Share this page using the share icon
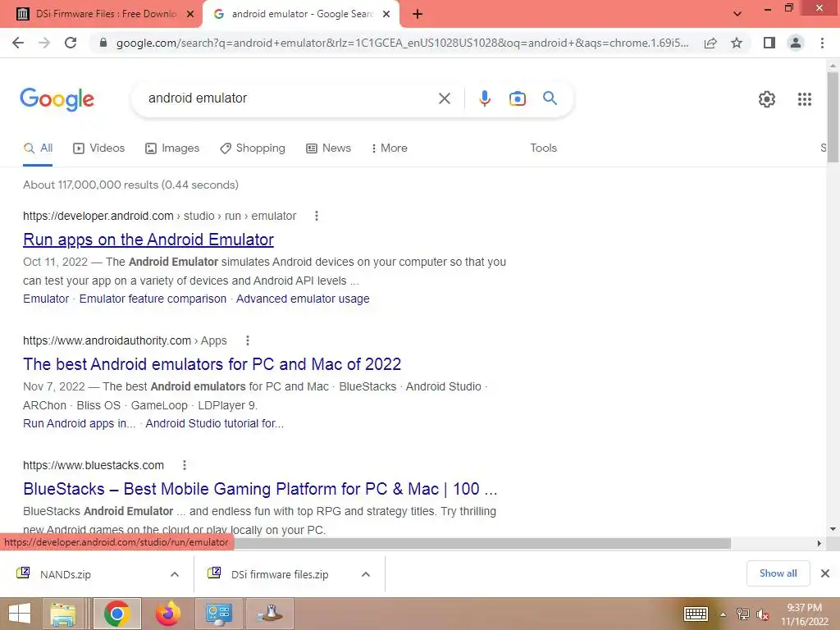The image size is (840, 630). 710,43
